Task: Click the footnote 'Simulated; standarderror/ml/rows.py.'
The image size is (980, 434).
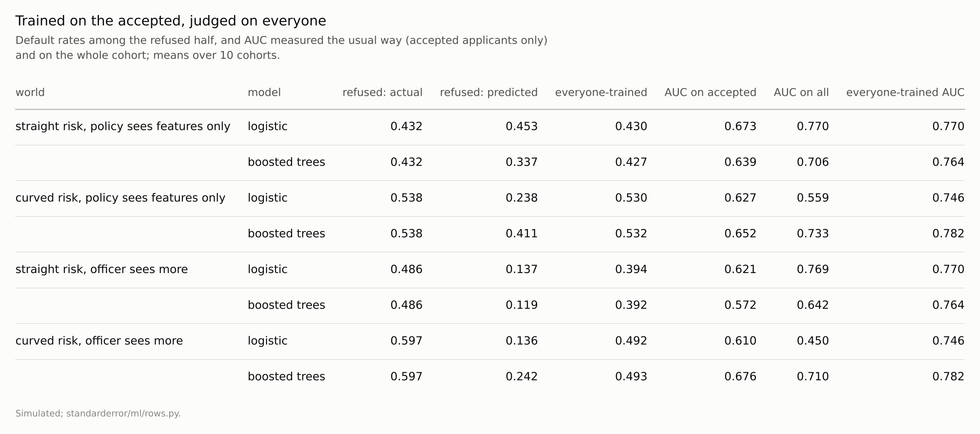Action: click(x=98, y=413)
